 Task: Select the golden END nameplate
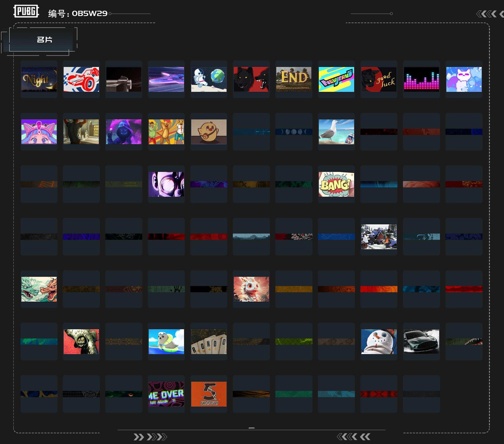pos(294,79)
